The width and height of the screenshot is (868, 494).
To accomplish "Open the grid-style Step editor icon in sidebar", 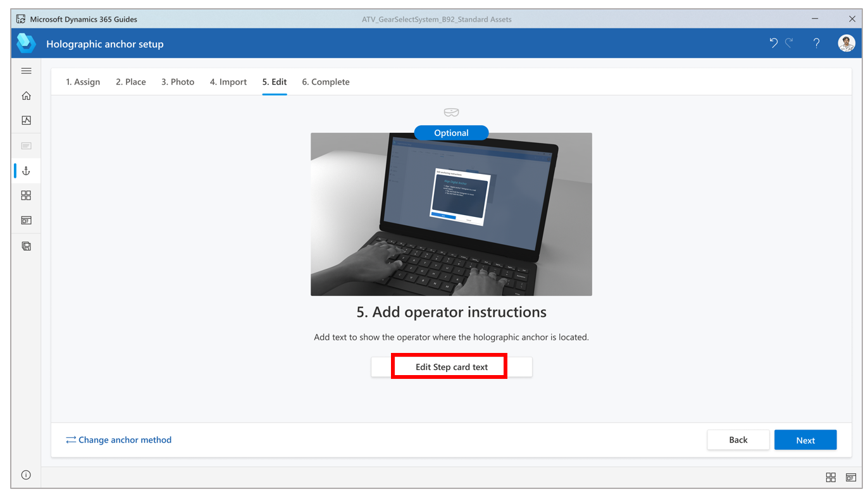I will pyautogui.click(x=26, y=195).
